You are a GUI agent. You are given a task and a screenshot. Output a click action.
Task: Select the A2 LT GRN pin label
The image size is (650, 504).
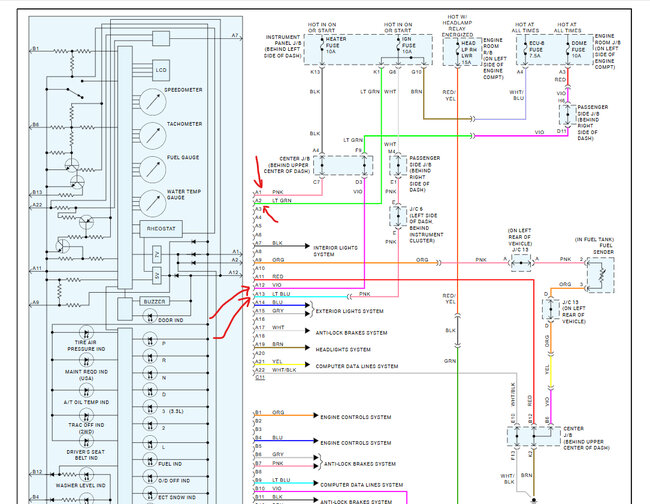[273, 201]
